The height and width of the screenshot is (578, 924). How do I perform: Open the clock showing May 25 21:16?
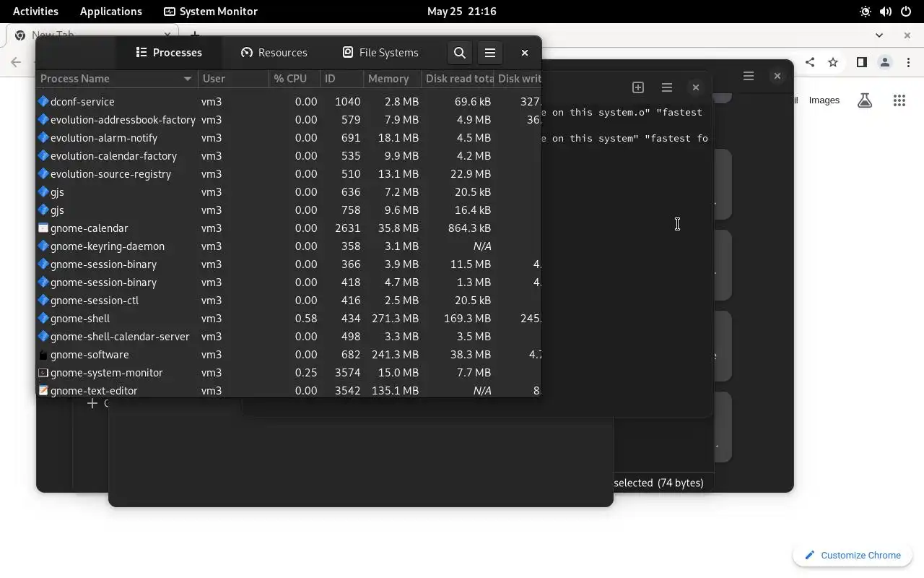pyautogui.click(x=461, y=11)
